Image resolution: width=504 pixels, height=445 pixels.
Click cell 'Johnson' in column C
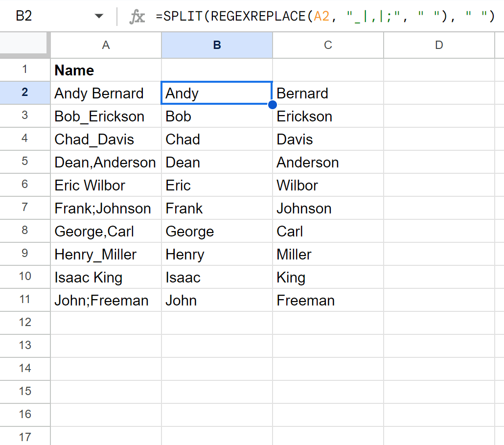(328, 208)
